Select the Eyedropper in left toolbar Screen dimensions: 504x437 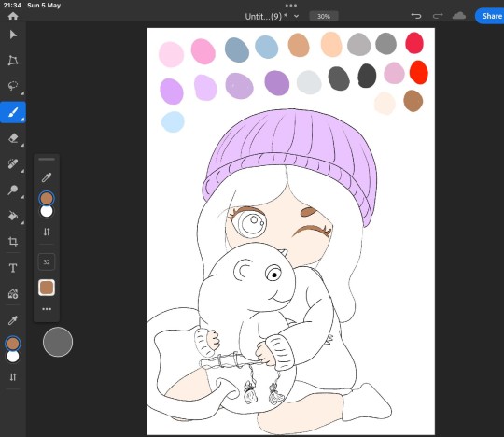13,320
